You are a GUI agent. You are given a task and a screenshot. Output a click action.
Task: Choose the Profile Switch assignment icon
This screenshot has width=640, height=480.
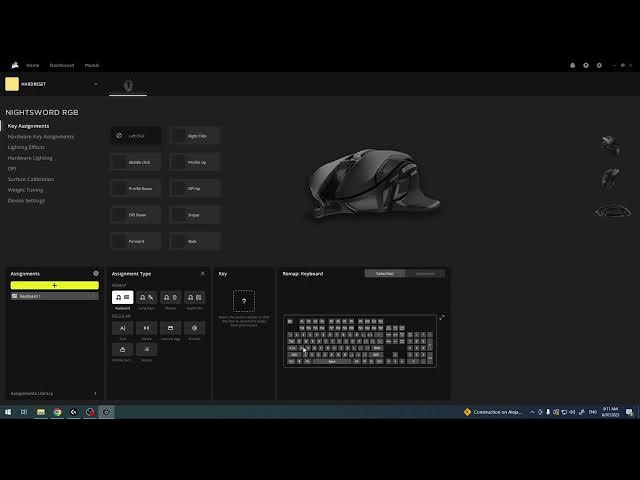tap(122, 349)
